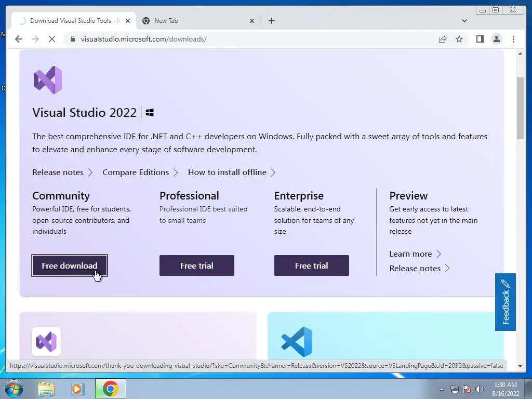
Task: Stop page loading with the X icon
Action: pyautogui.click(x=52, y=39)
